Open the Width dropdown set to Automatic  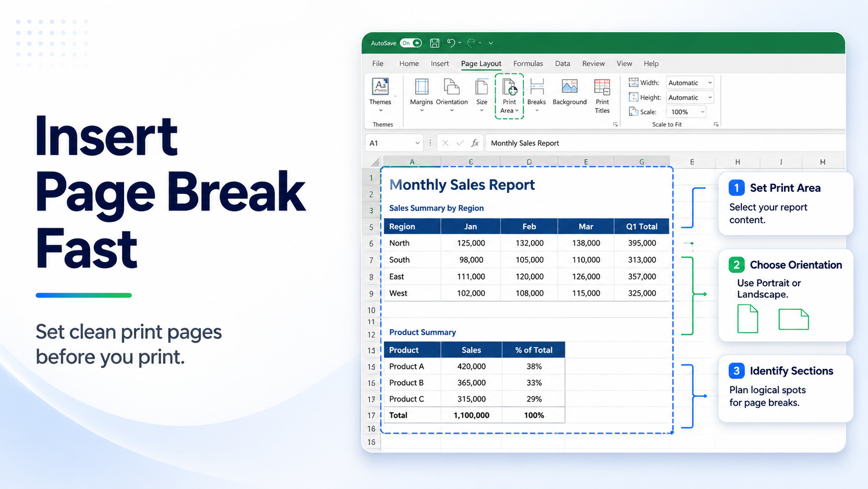point(690,83)
